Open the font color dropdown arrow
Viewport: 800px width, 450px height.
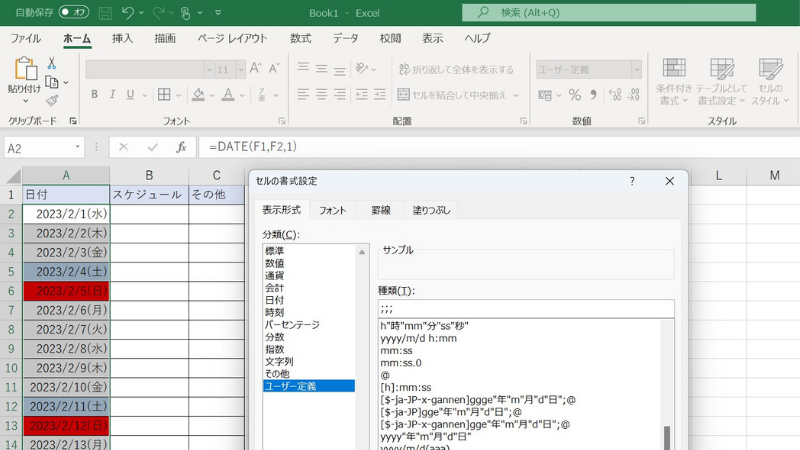click(x=242, y=95)
